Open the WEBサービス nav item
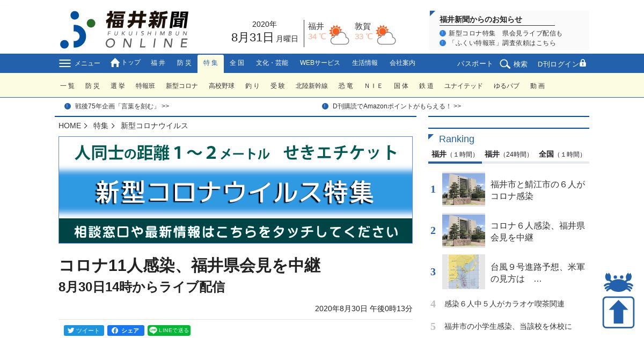 pos(320,63)
